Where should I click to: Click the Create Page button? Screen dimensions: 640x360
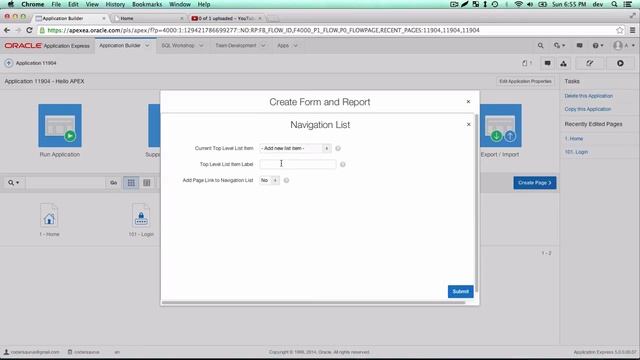(535, 183)
